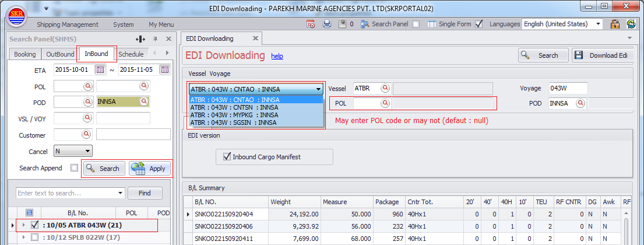
Task: Open My Menu
Action: [161, 24]
